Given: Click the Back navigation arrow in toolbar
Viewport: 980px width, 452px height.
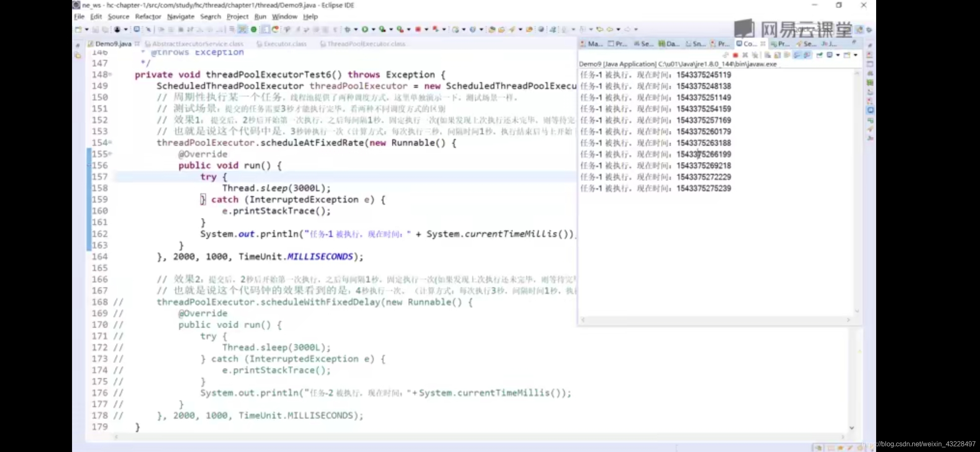Looking at the screenshot, I should click(x=610, y=29).
